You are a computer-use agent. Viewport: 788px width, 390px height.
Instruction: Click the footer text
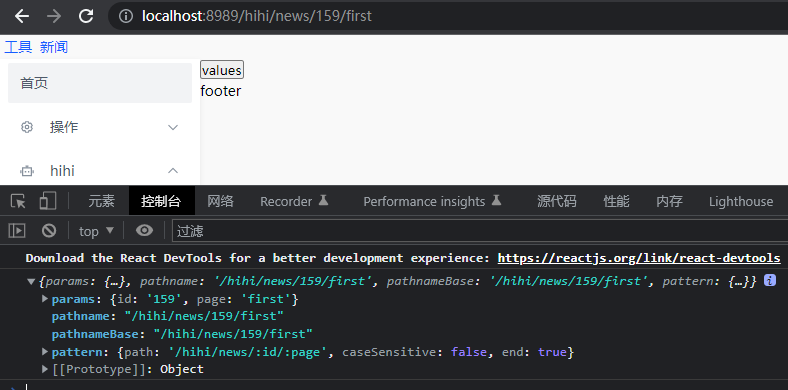(x=221, y=91)
